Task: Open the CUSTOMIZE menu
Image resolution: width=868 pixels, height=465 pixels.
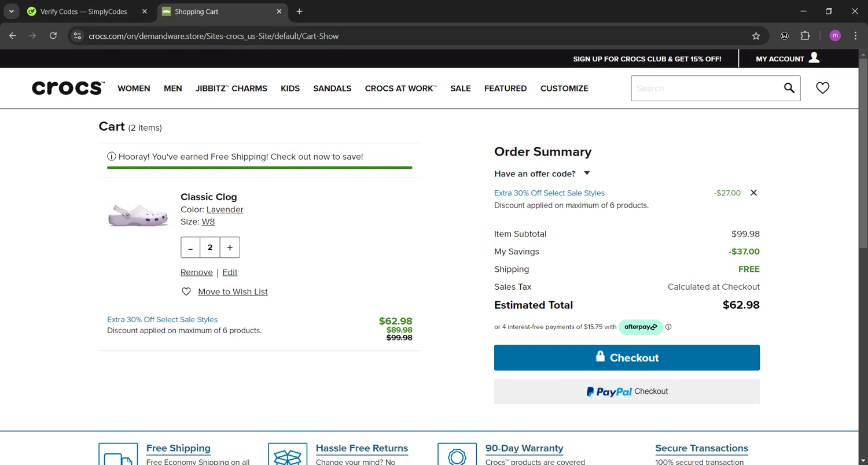Action: (564, 88)
